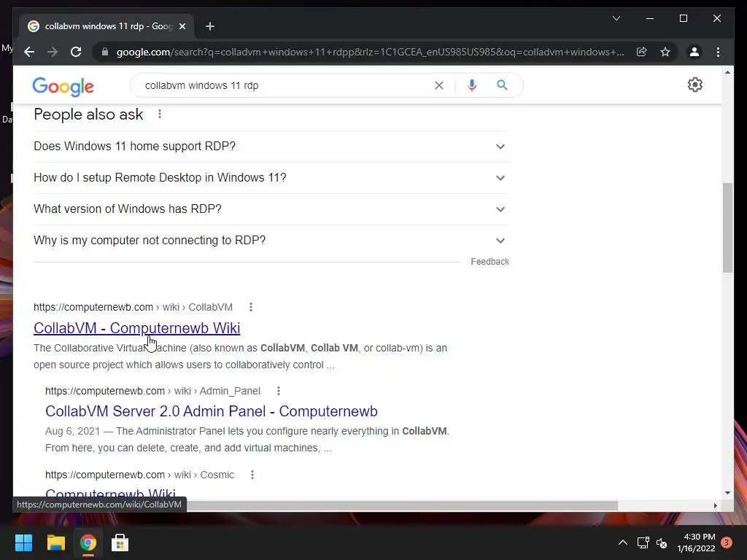Viewport: 747px width, 560px height.
Task: Show hidden tray icons chevron
Action: click(x=623, y=542)
